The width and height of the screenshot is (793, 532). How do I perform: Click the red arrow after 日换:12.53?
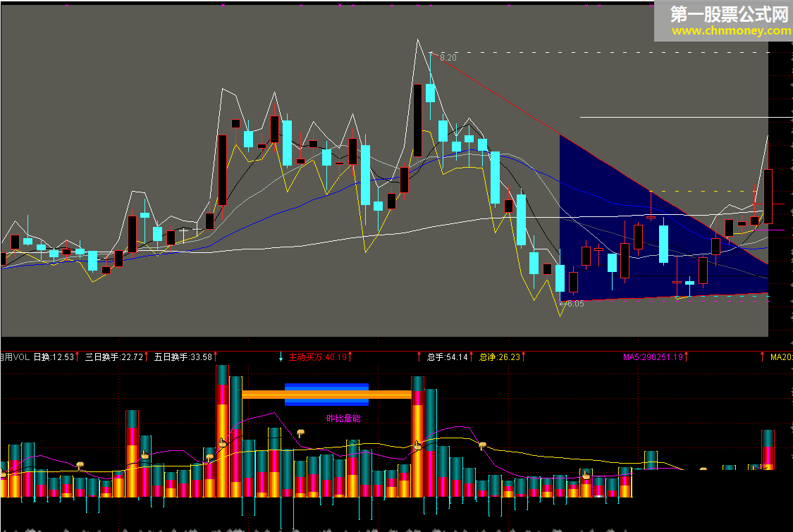[x=78, y=357]
